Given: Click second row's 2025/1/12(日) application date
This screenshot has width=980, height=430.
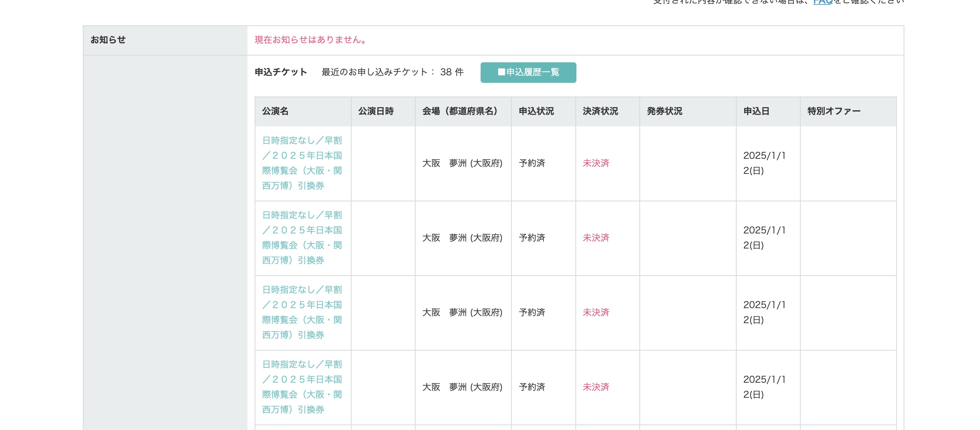Looking at the screenshot, I should click(764, 238).
